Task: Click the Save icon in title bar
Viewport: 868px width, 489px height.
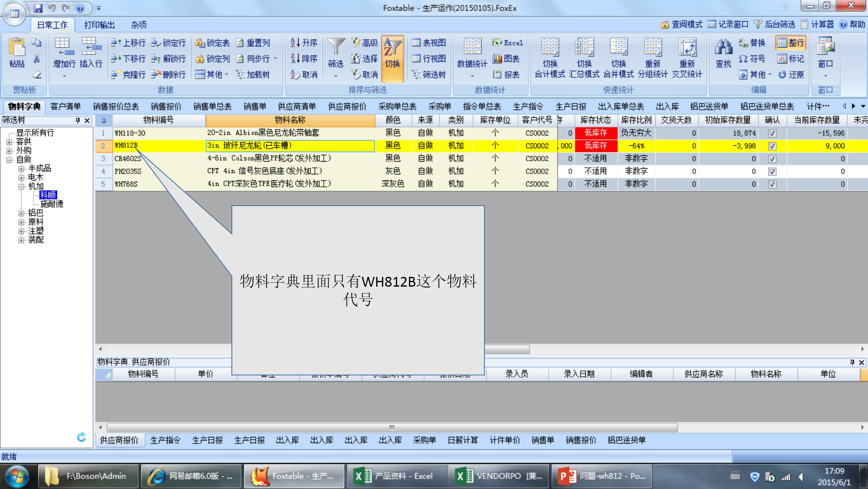Action: click(38, 8)
